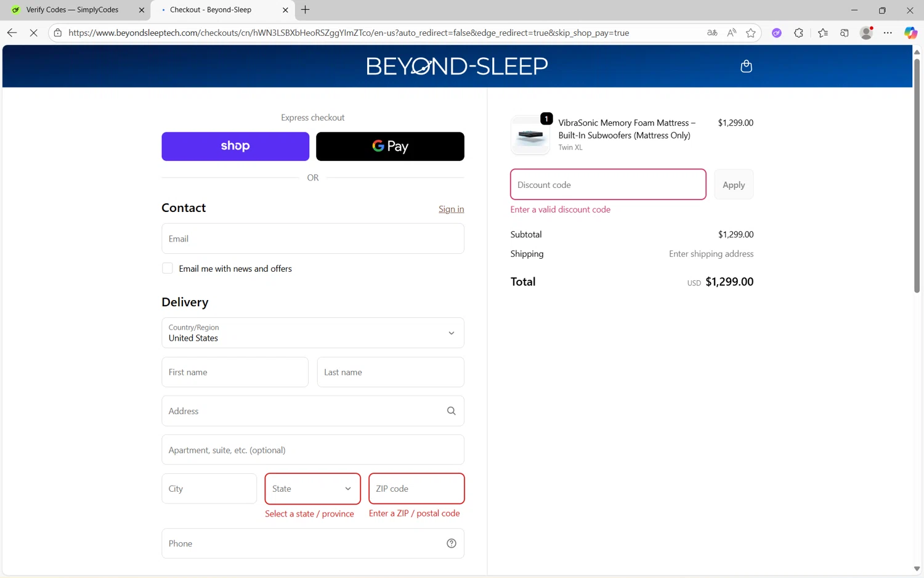Click the scroll down arrow
This screenshot has height=578, width=924.
coord(917,569)
